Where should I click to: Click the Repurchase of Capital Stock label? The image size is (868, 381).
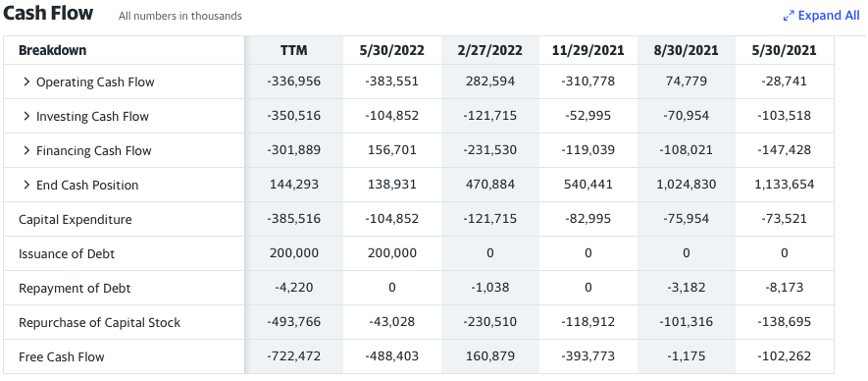(x=100, y=323)
